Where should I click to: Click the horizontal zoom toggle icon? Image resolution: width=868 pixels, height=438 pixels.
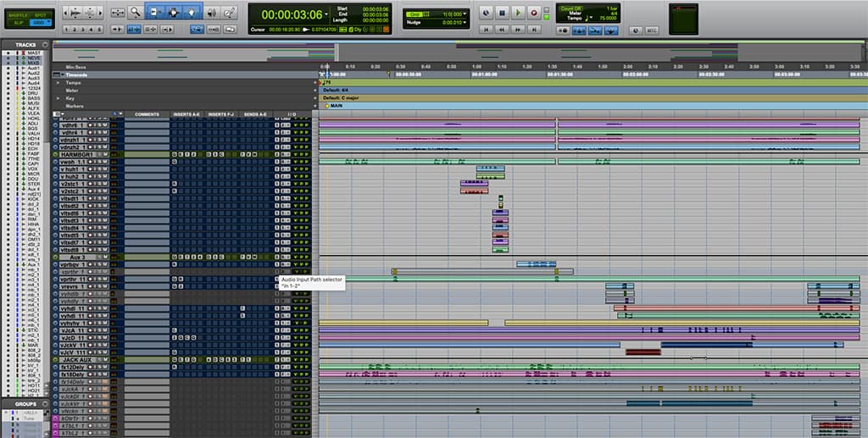click(x=118, y=12)
